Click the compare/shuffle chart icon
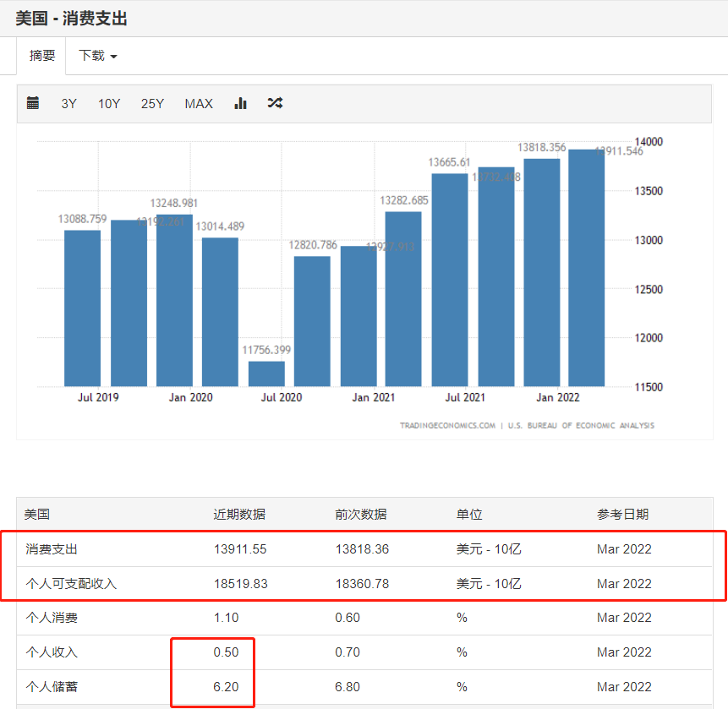This screenshot has height=709, width=728. 274,103
